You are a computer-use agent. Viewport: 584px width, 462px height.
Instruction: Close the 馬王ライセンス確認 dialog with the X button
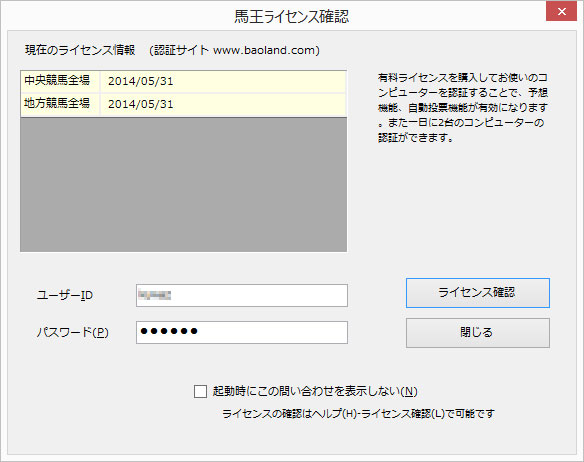click(561, 12)
